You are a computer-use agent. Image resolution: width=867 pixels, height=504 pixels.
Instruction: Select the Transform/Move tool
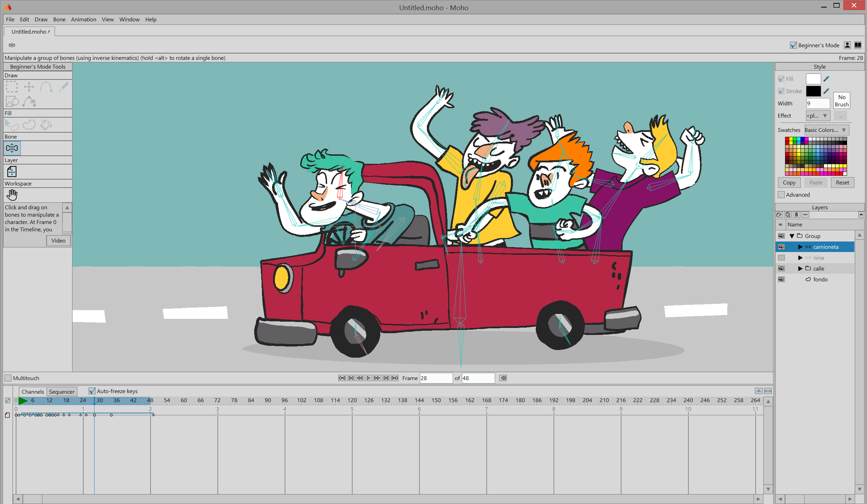tap(29, 87)
